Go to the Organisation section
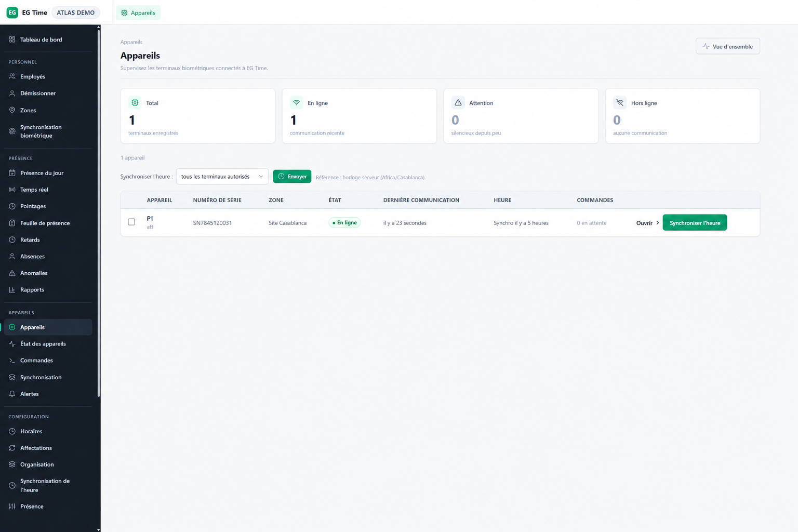 point(48,464)
